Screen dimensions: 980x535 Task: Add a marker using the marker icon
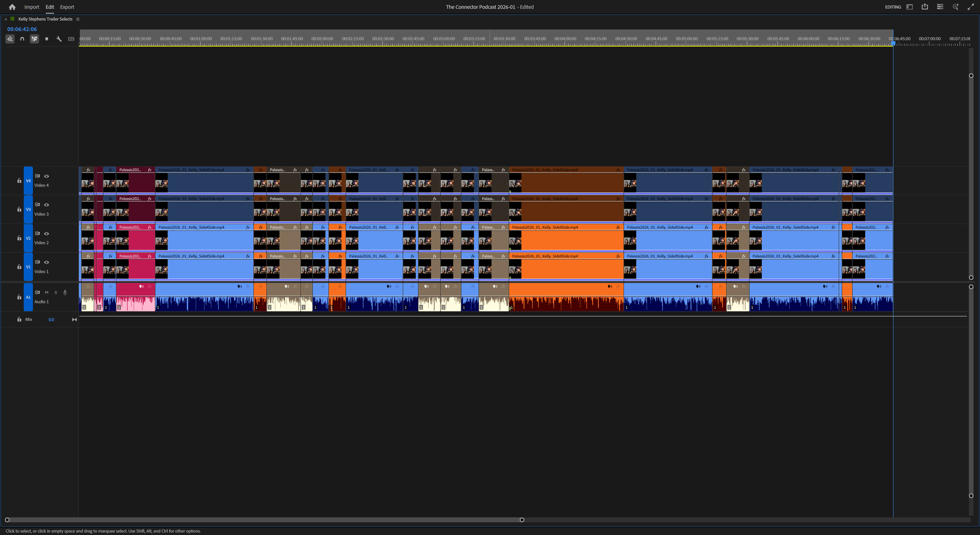pyautogui.click(x=46, y=39)
